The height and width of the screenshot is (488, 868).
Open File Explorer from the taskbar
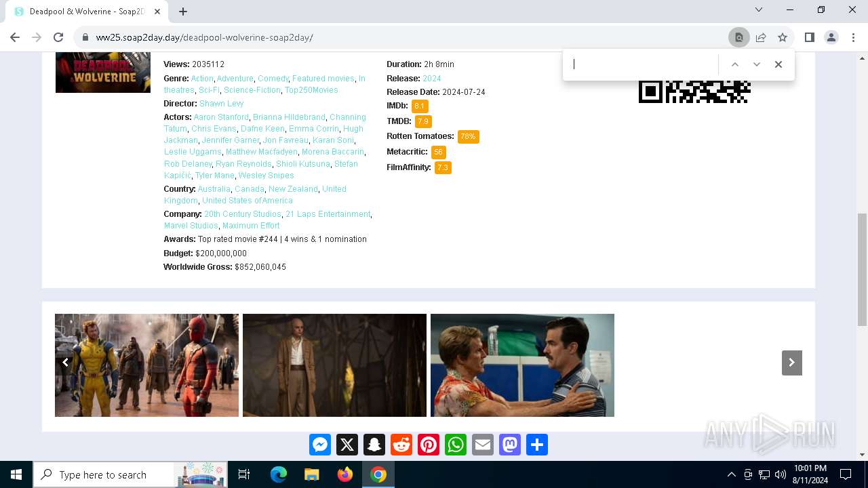point(312,474)
